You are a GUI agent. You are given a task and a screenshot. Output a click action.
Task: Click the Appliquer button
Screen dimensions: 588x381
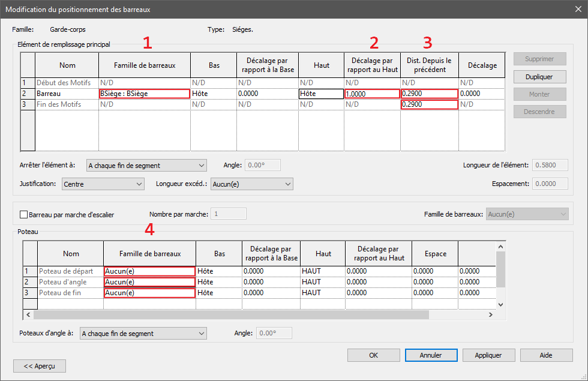click(488, 355)
